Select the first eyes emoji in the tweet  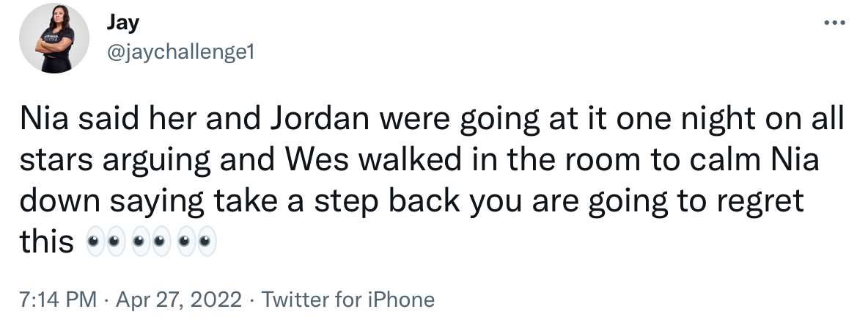point(105,242)
